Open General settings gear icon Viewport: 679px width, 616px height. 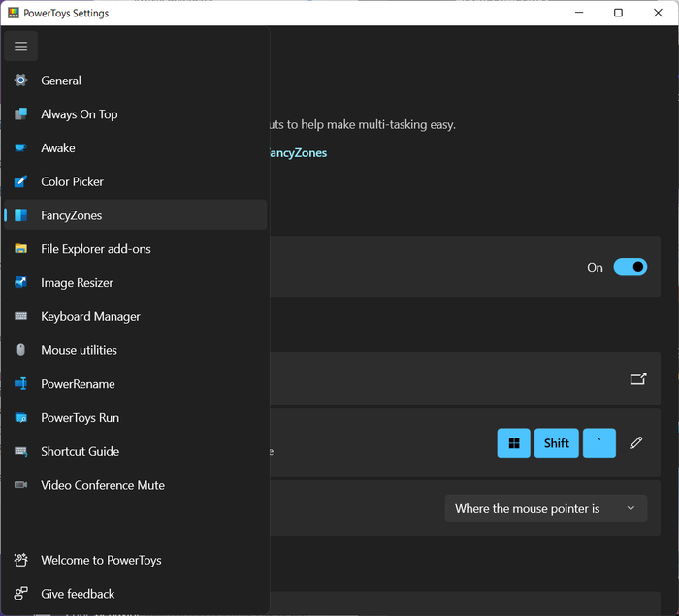(x=20, y=81)
